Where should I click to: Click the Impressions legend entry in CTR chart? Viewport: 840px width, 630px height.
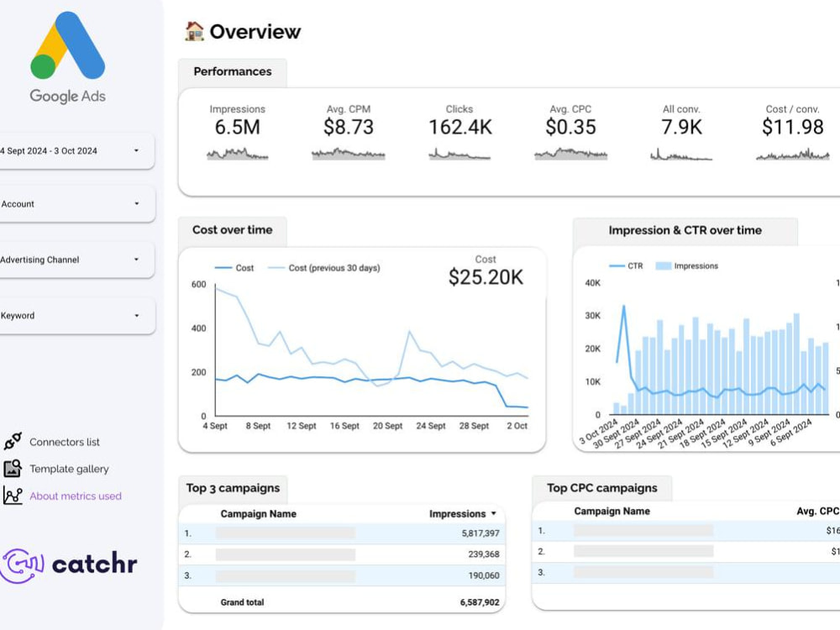[x=687, y=265]
